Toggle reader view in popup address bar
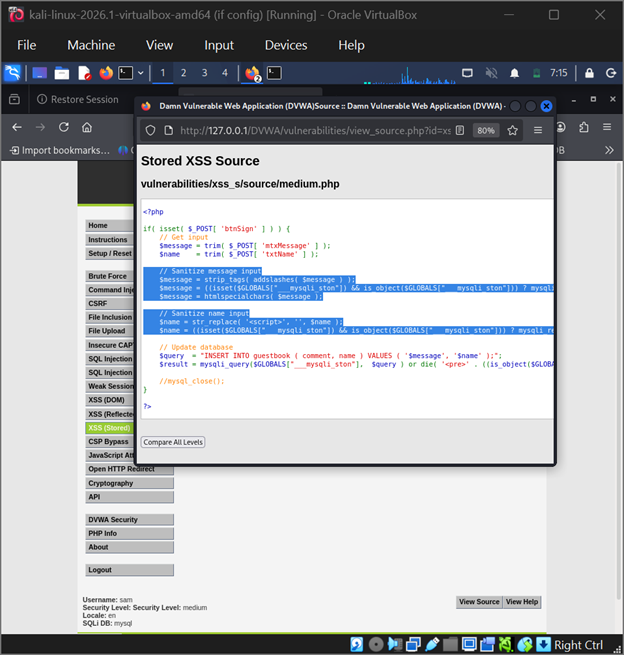 (x=460, y=131)
